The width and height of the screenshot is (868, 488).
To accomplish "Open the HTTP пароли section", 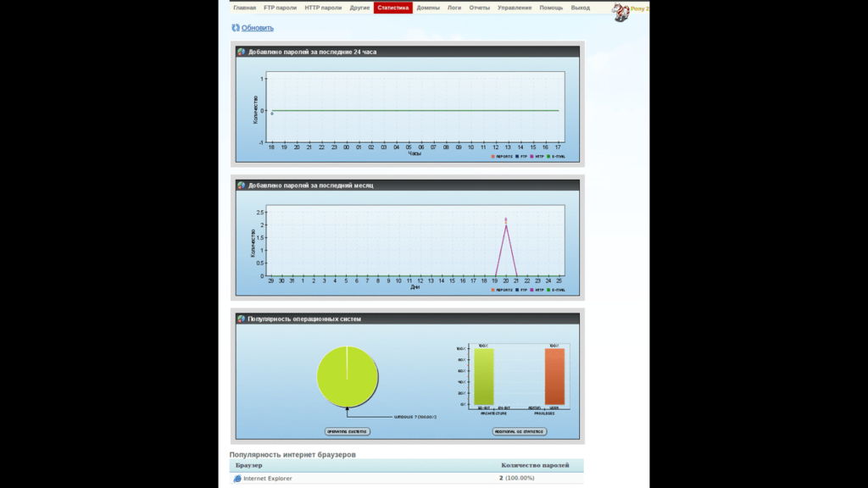I will click(323, 8).
